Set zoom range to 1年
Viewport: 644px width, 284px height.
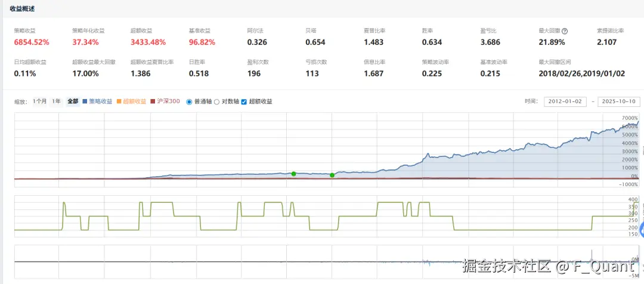[x=56, y=101]
